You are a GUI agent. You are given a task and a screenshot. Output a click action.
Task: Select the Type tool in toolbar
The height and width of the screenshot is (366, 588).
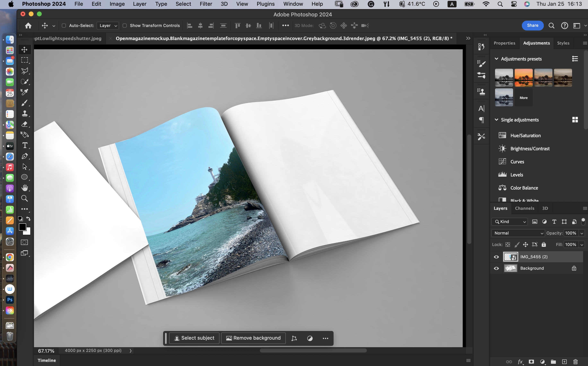click(x=25, y=146)
